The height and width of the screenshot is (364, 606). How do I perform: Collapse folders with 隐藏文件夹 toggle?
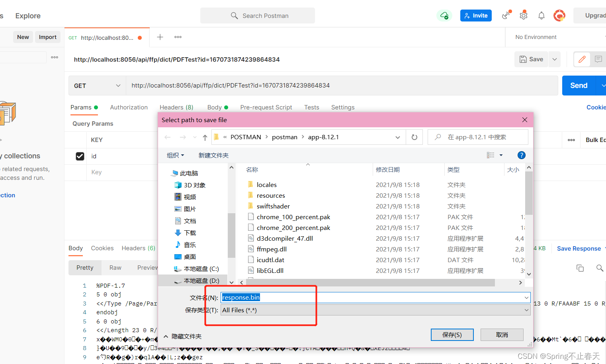click(x=183, y=336)
